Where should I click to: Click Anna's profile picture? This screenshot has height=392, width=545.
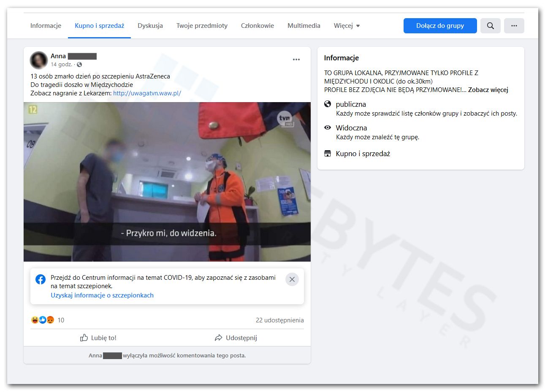38,60
